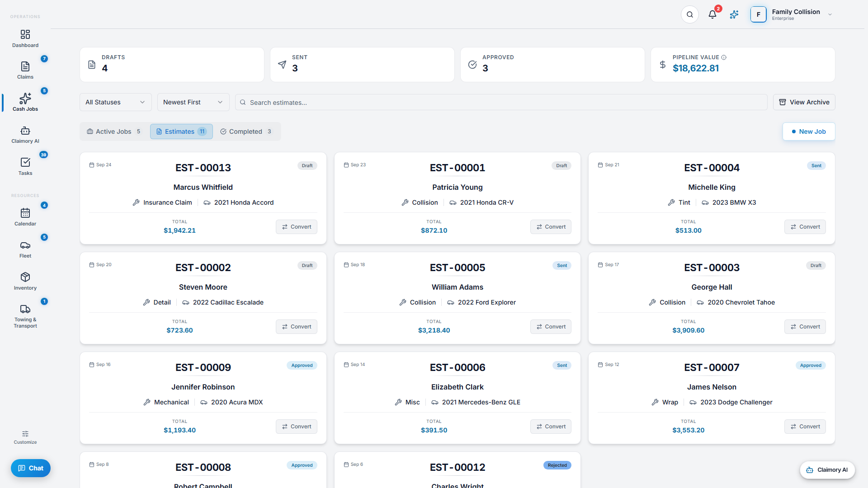Expand the Family Collision account menu

791,14
